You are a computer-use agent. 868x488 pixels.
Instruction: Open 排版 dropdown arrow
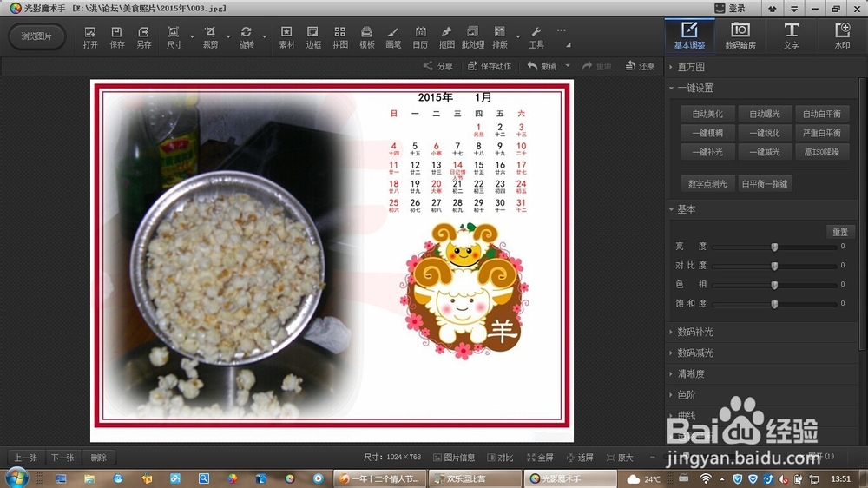pyautogui.click(x=518, y=37)
